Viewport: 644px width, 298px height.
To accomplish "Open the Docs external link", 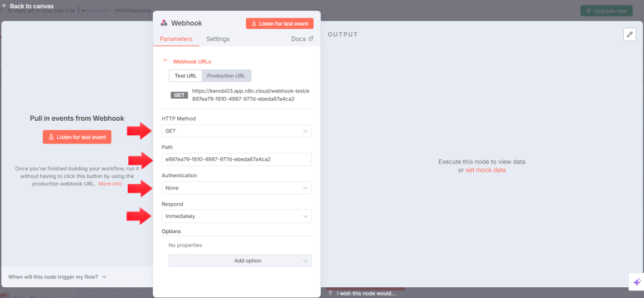I will point(302,39).
